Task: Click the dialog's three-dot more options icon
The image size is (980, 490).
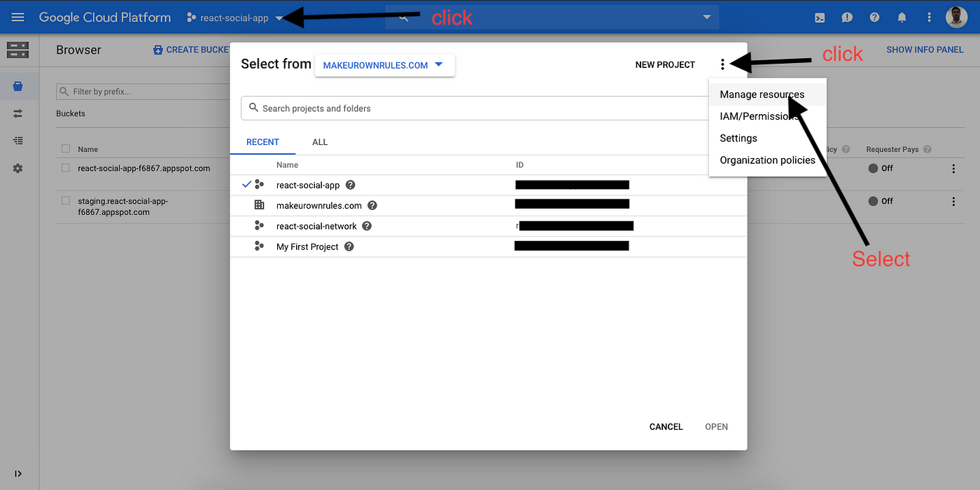Action: click(722, 64)
